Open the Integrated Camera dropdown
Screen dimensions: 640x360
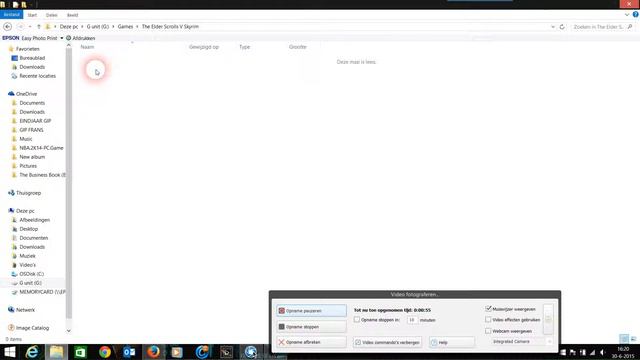549,341
